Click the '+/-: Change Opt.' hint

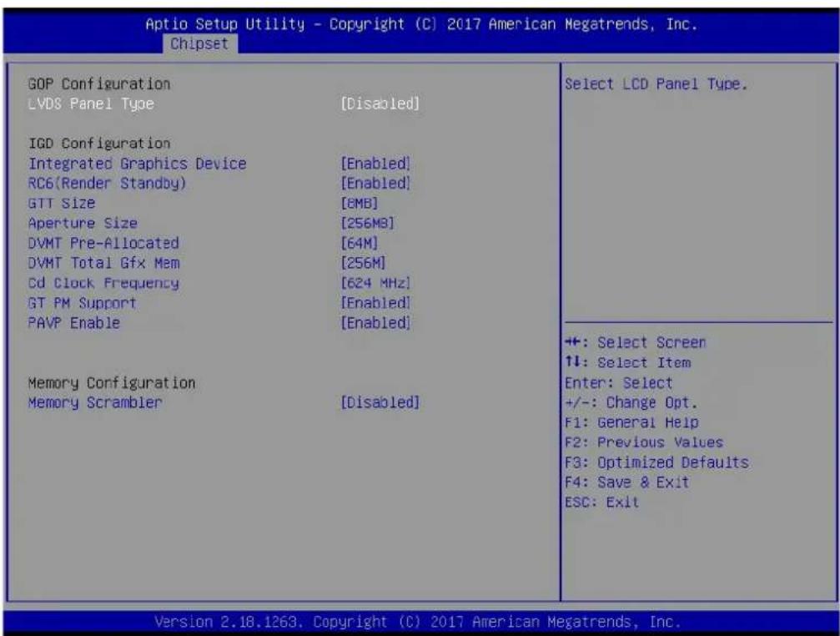click(631, 402)
